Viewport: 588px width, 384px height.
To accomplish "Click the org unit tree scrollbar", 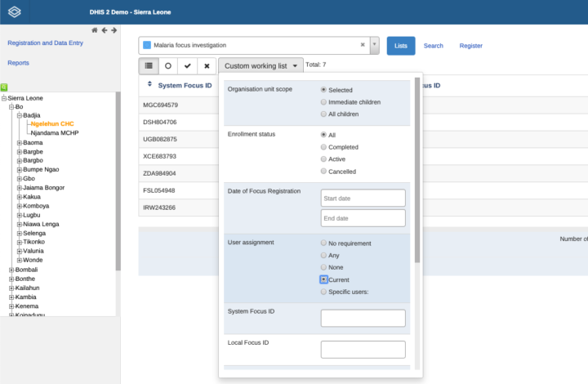I will pos(118,181).
